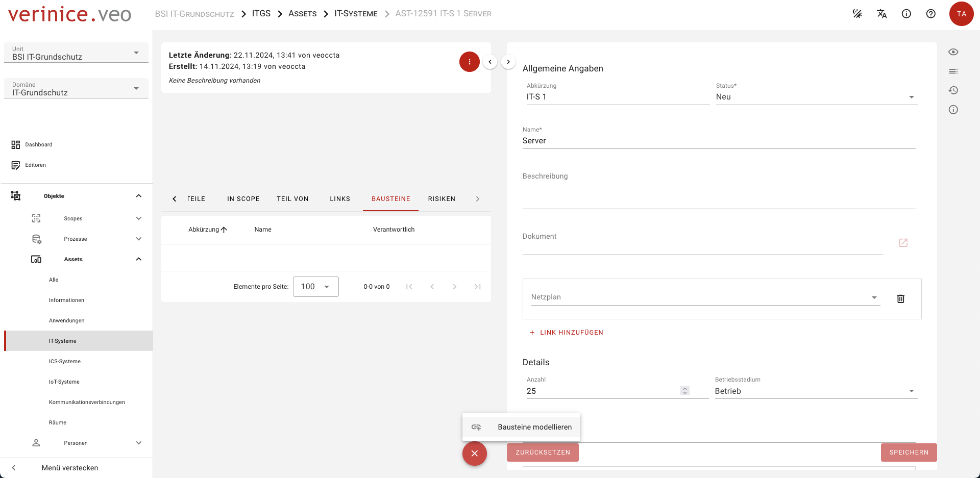Open the Dokument external link icon
The height and width of the screenshot is (478, 980).
(903, 243)
